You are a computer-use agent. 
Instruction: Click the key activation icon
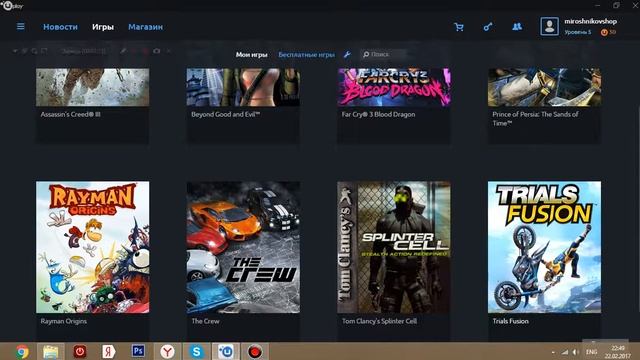coord(488,27)
